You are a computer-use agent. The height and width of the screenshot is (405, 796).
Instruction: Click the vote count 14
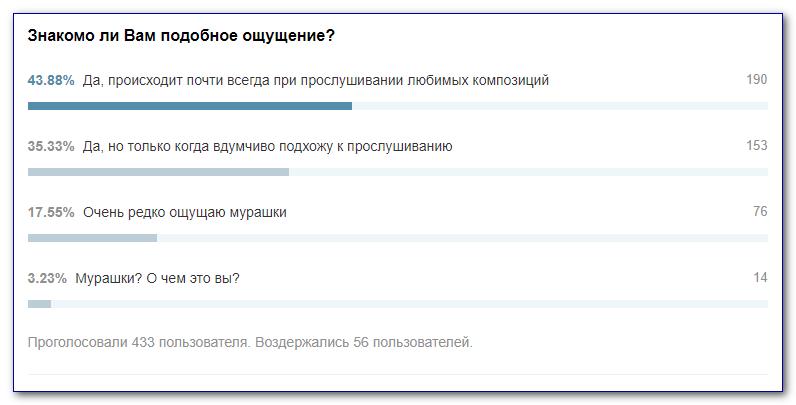[760, 278]
